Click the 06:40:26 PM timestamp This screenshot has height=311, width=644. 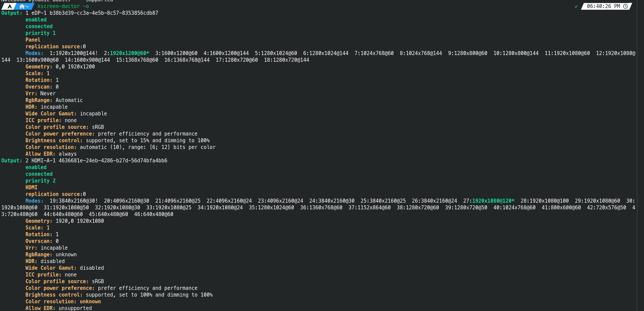[603, 6]
